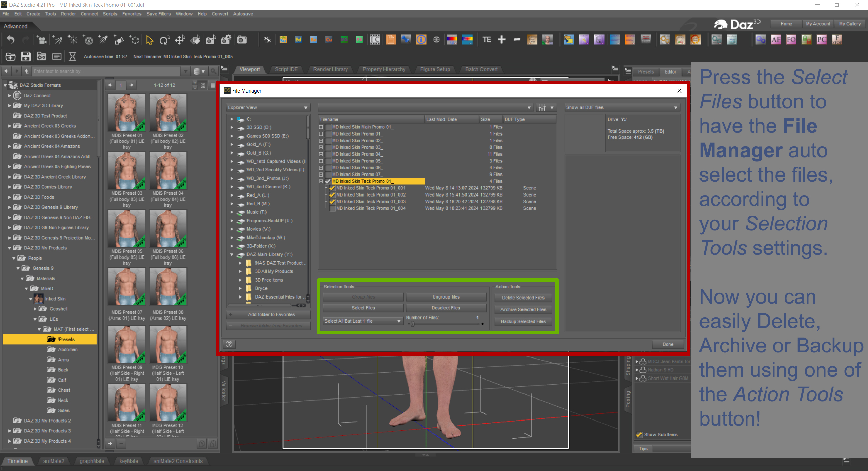
Task: Click the Archive Selected Files button
Action: click(523, 310)
